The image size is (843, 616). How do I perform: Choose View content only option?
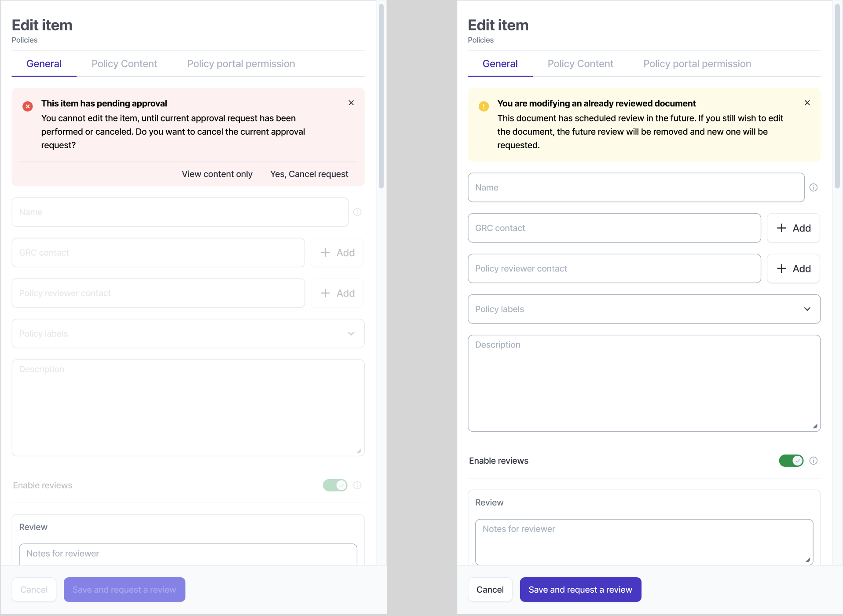(x=217, y=174)
